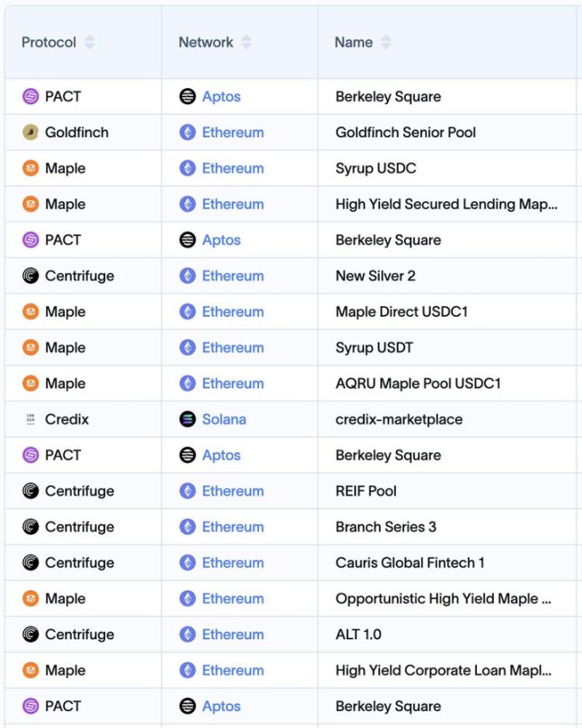Screen dimensions: 582x728
Task: Select the Maple Direct USDC1 pool name
Action: tap(401, 311)
